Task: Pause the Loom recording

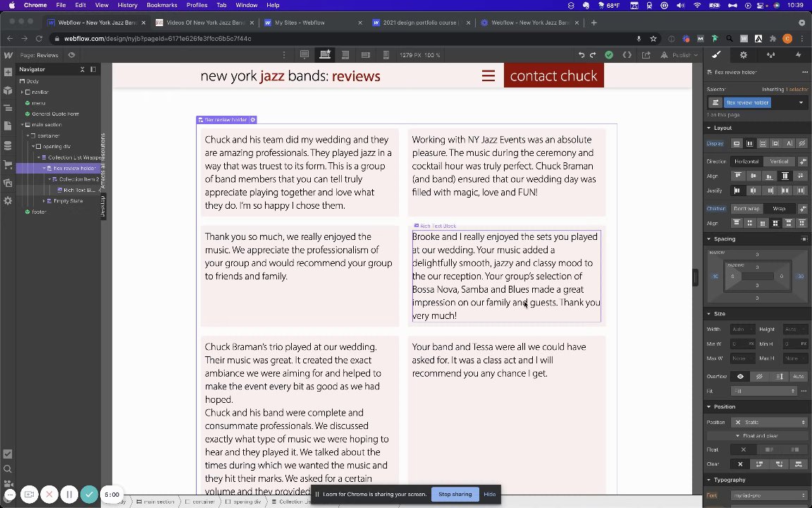Action: point(69,495)
